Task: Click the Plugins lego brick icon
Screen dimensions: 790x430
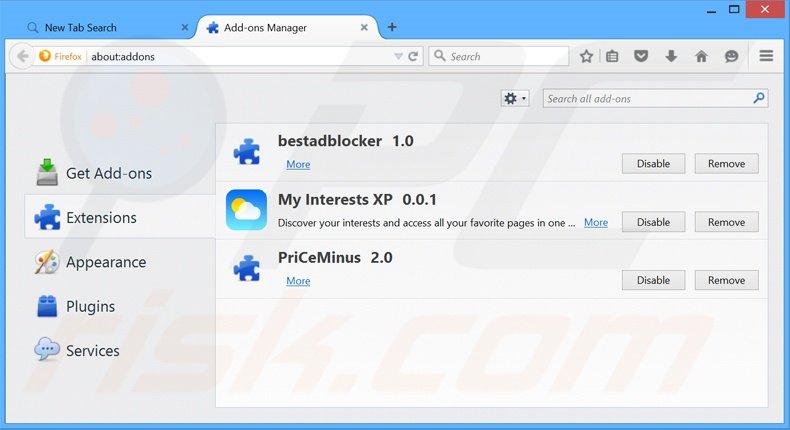Action: 47,306
